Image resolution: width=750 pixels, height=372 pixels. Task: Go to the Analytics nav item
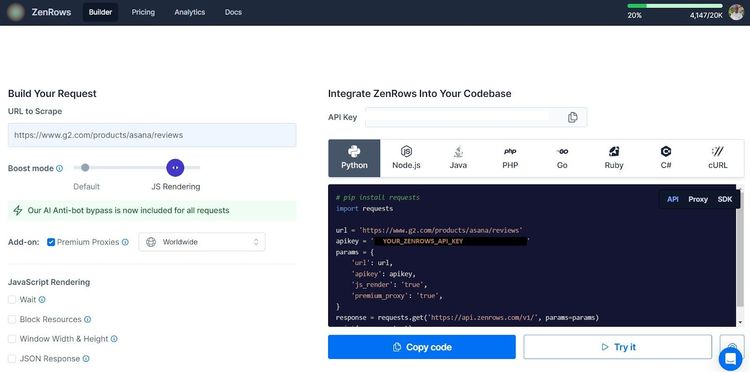[189, 12]
